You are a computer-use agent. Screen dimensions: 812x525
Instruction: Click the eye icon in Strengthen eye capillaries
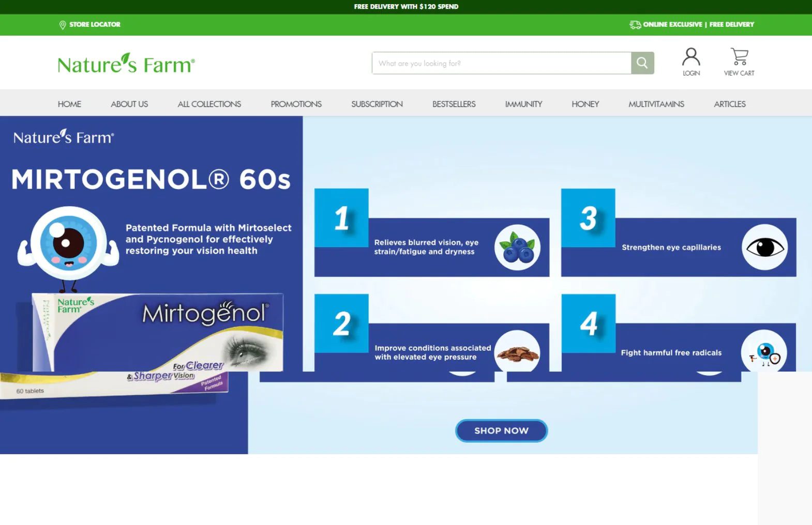click(764, 248)
